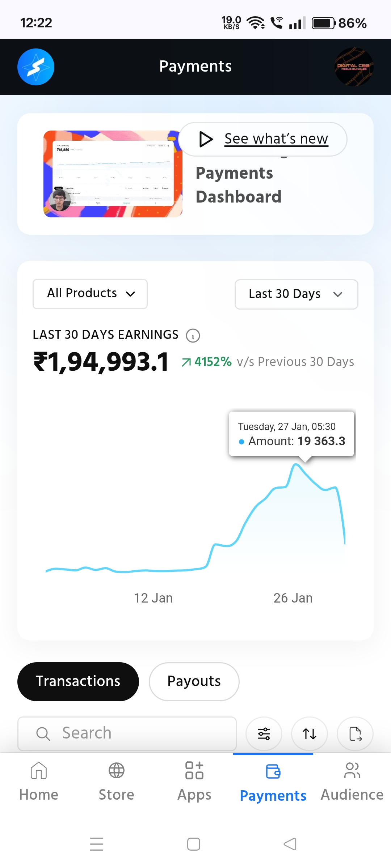Go to Home in bottom navigation

(x=39, y=781)
